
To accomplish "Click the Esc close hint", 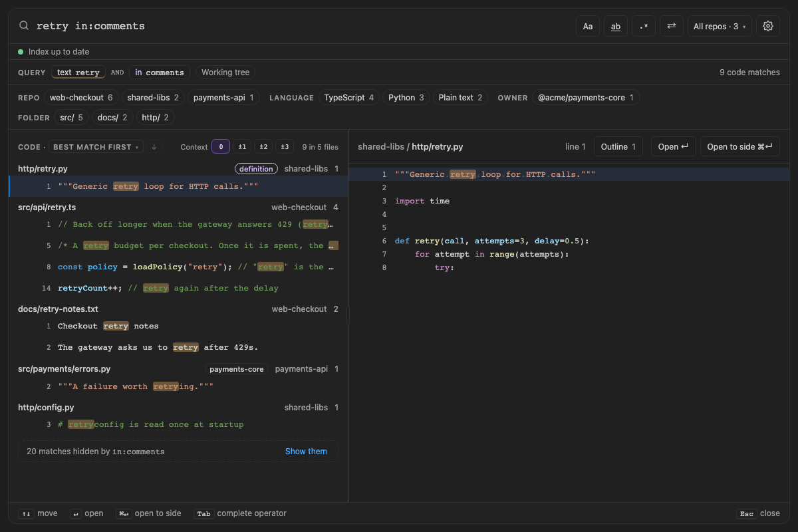I will click(758, 513).
